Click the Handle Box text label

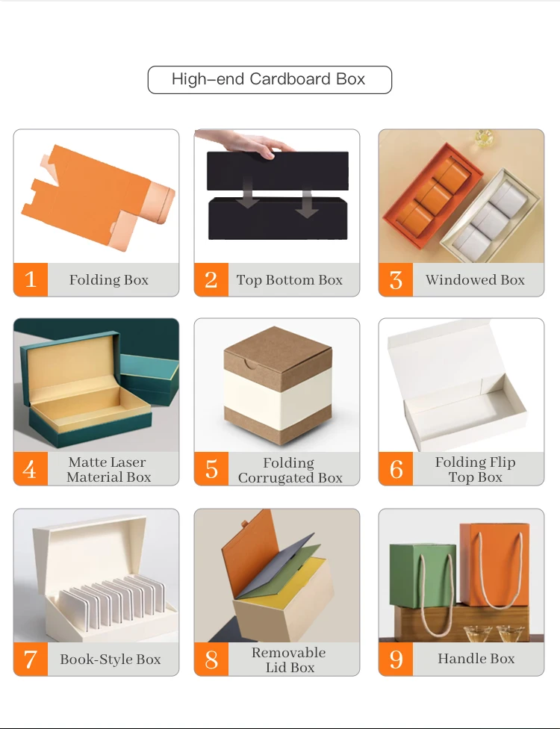[x=476, y=658]
